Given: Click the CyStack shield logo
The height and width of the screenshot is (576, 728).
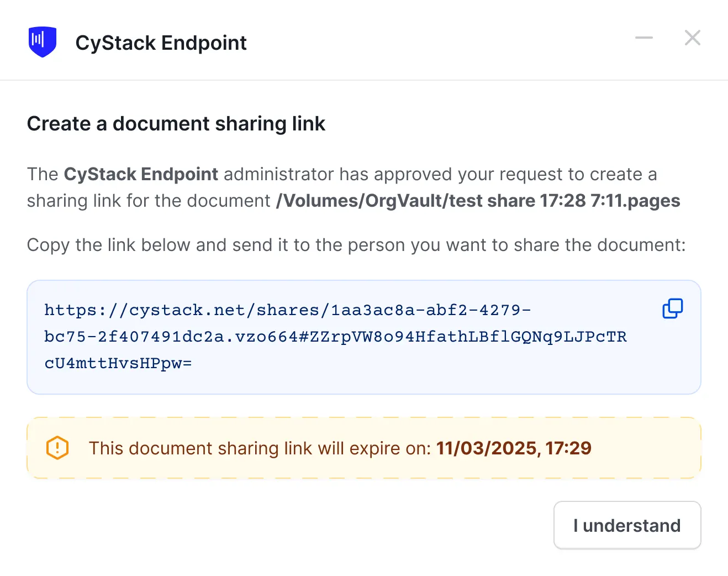Looking at the screenshot, I should (x=43, y=41).
